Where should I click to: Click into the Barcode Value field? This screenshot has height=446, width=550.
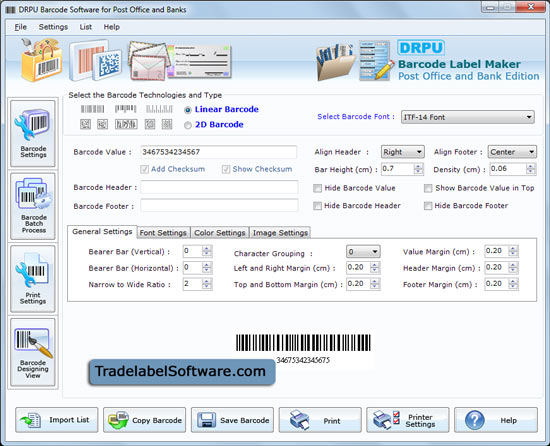[x=219, y=152]
